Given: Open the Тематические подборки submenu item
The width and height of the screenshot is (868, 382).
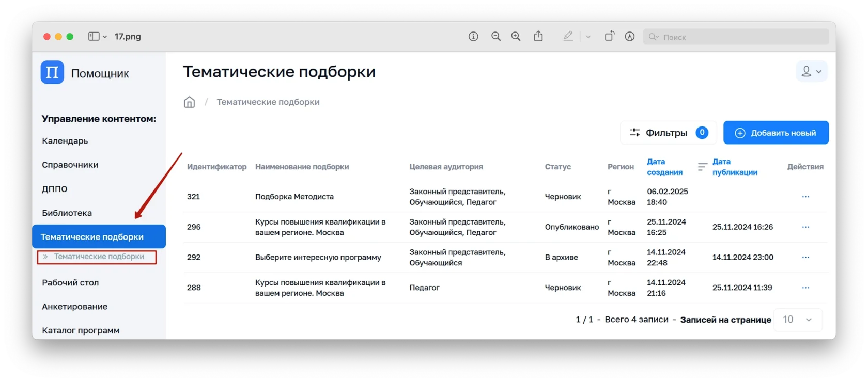Looking at the screenshot, I should pos(99,257).
